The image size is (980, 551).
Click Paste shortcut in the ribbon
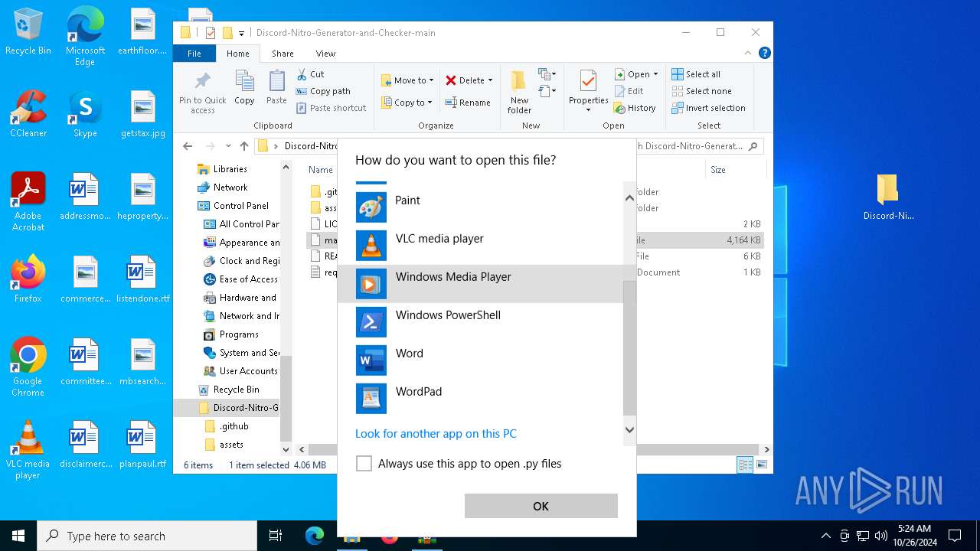coord(331,108)
